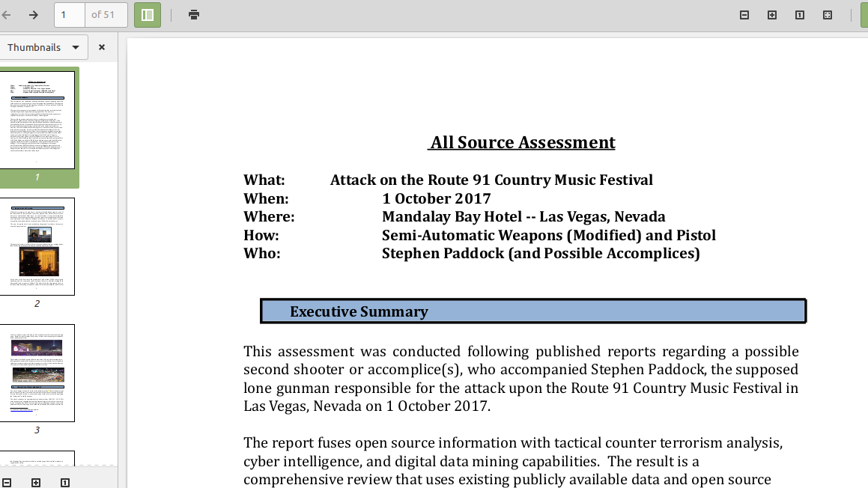Open the Thumbnails dropdown
Screen dimensions: 868x488
point(43,48)
